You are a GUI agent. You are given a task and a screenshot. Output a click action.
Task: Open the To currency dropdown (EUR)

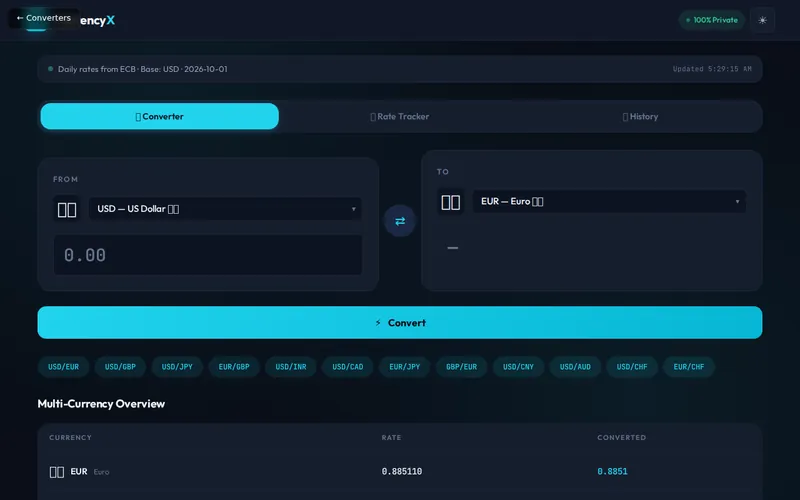tap(609, 202)
